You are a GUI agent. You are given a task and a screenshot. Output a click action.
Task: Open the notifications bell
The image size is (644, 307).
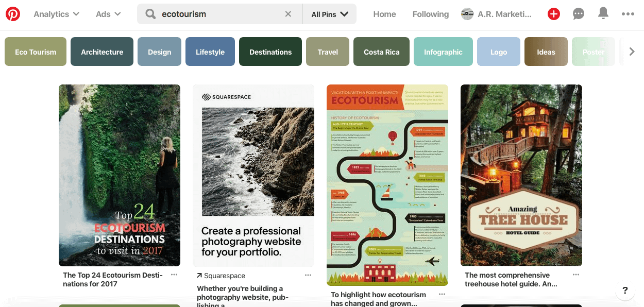point(603,14)
